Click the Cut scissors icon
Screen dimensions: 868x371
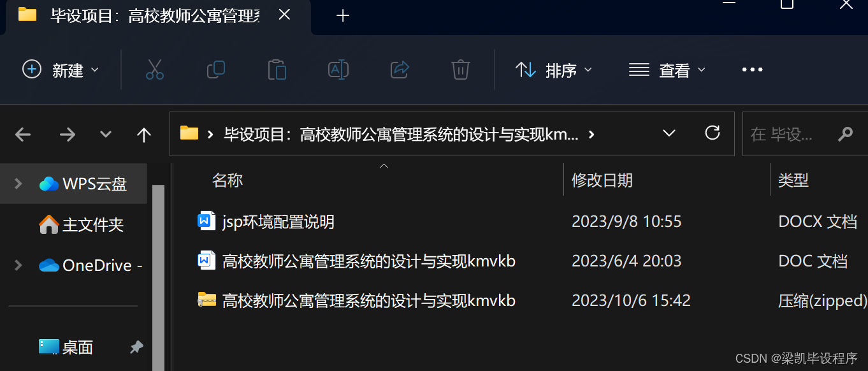(x=155, y=69)
